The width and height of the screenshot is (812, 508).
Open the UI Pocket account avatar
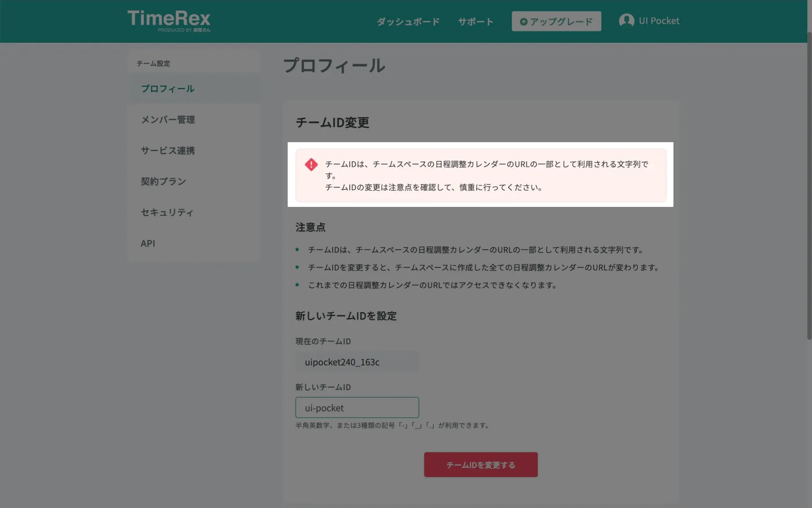click(627, 20)
